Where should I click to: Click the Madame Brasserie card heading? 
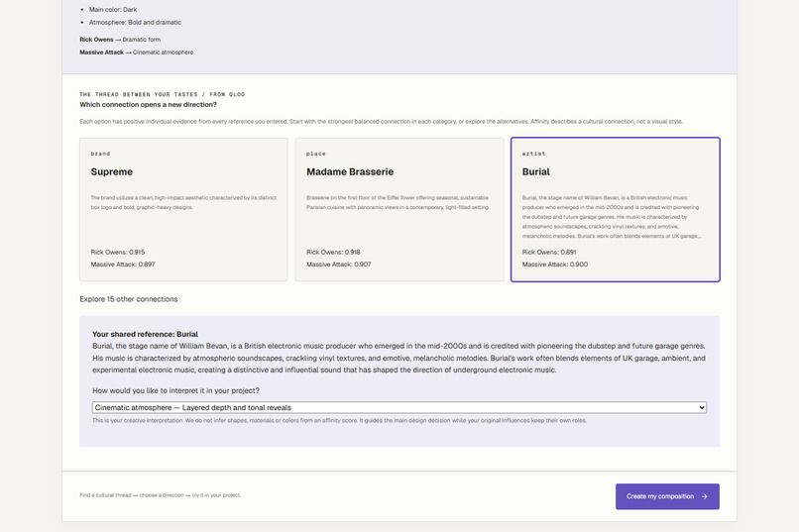350,172
